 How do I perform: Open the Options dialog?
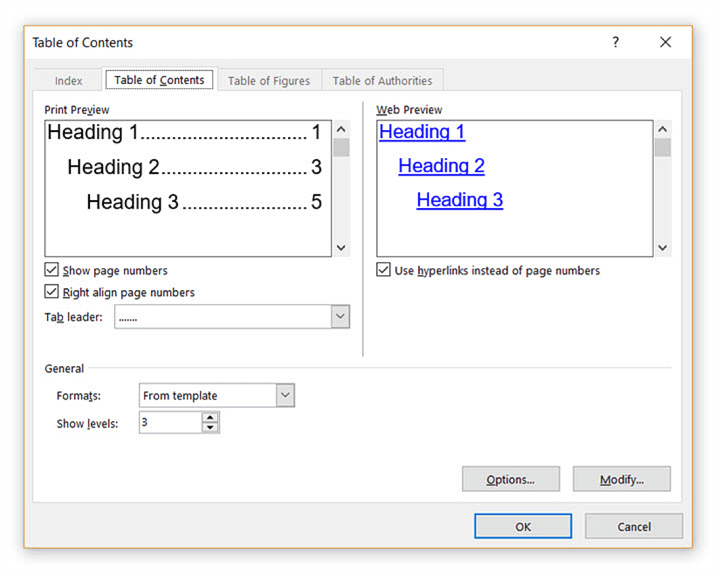[x=511, y=479]
